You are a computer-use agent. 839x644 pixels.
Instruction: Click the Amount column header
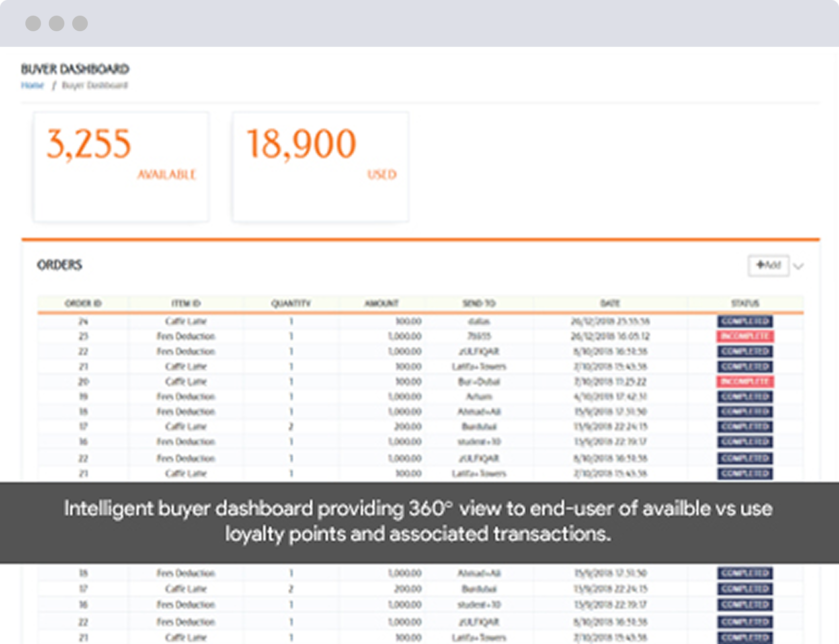381,303
